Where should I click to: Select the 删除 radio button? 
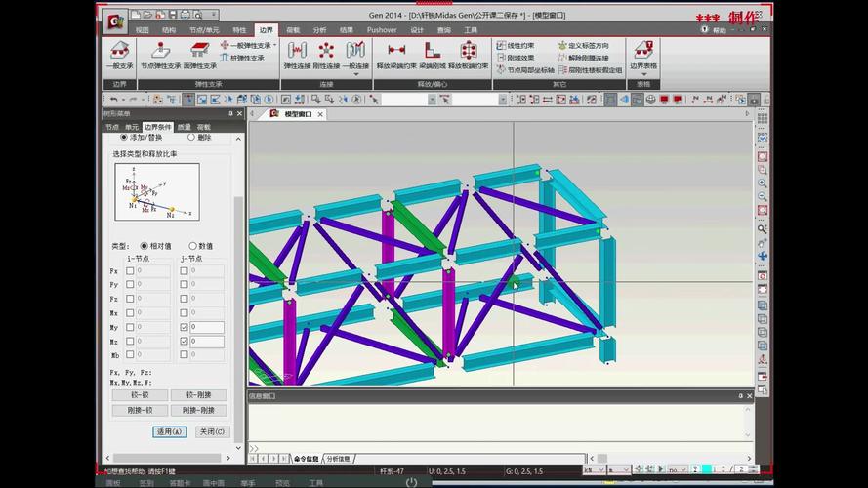pos(191,138)
